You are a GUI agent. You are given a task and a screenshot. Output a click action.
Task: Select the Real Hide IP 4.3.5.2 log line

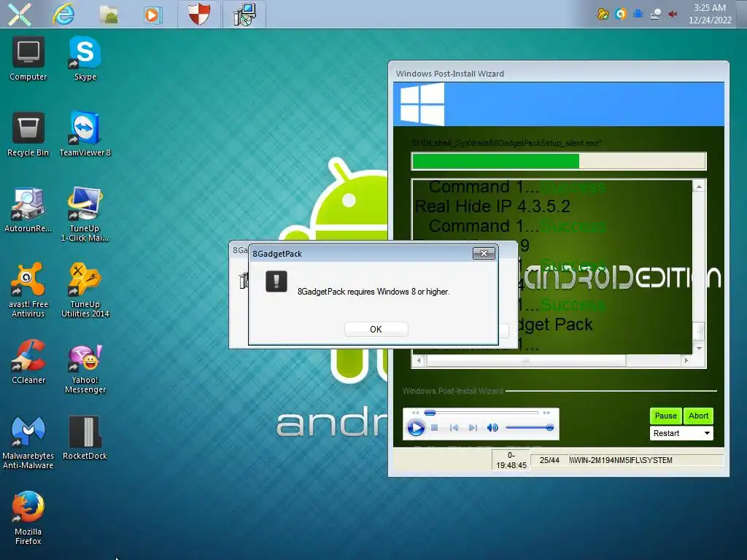coord(492,206)
